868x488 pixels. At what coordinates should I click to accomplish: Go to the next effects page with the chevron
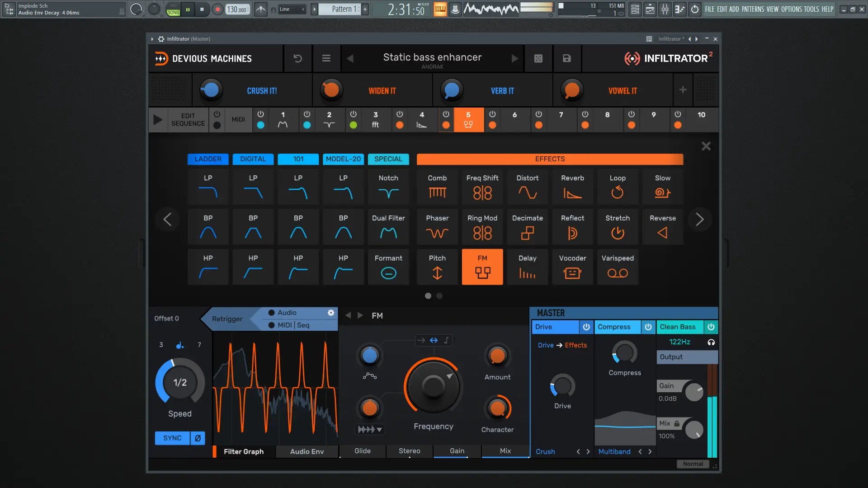699,220
